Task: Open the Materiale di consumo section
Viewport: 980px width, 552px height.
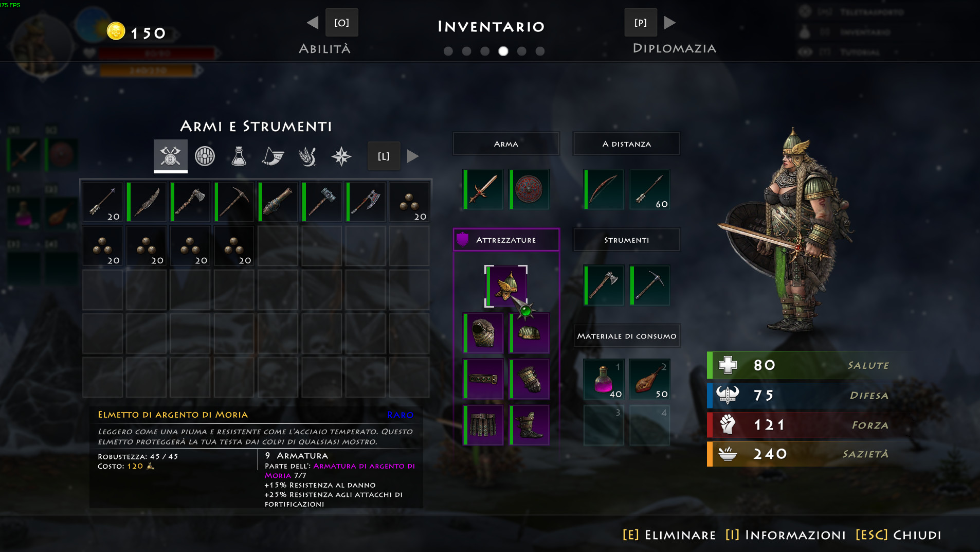Action: point(627,336)
